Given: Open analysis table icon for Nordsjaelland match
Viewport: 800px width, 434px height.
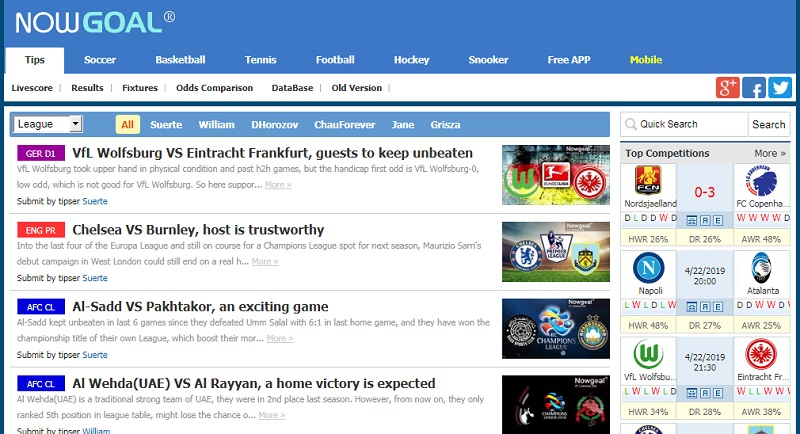Looking at the screenshot, I should [692, 220].
